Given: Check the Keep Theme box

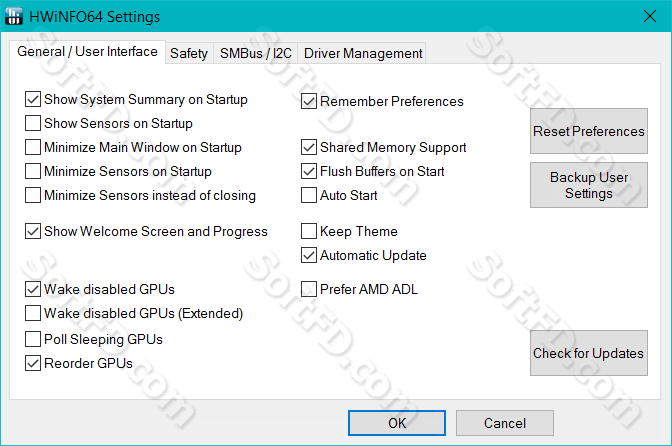Looking at the screenshot, I should (x=309, y=231).
